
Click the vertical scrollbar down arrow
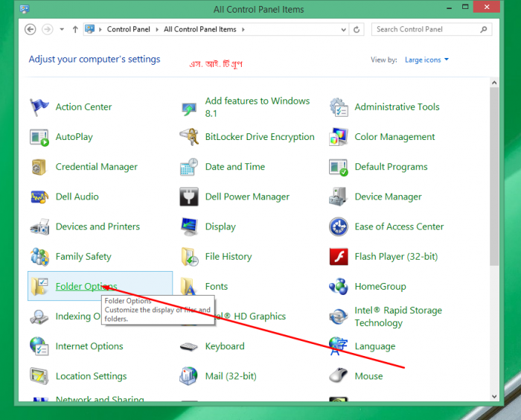pos(495,395)
